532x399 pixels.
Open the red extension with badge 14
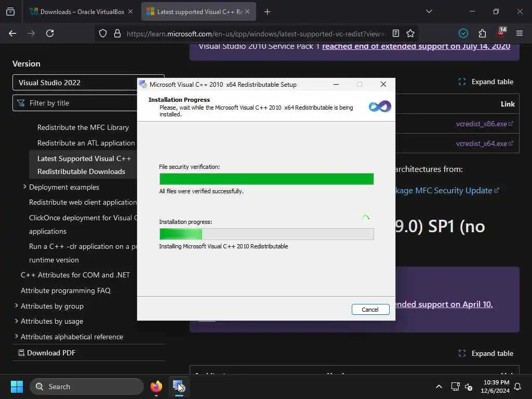tap(501, 33)
